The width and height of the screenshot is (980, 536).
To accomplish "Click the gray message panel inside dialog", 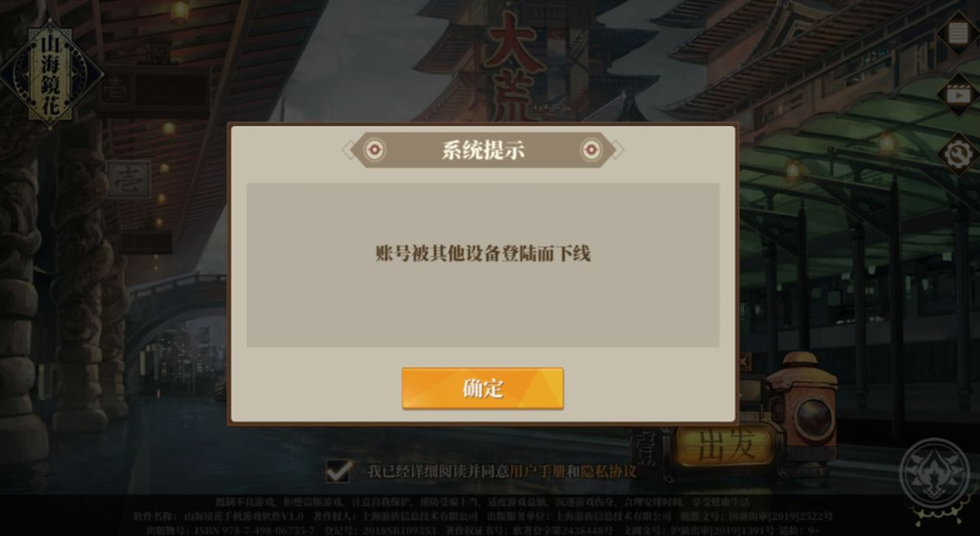I will click(483, 265).
